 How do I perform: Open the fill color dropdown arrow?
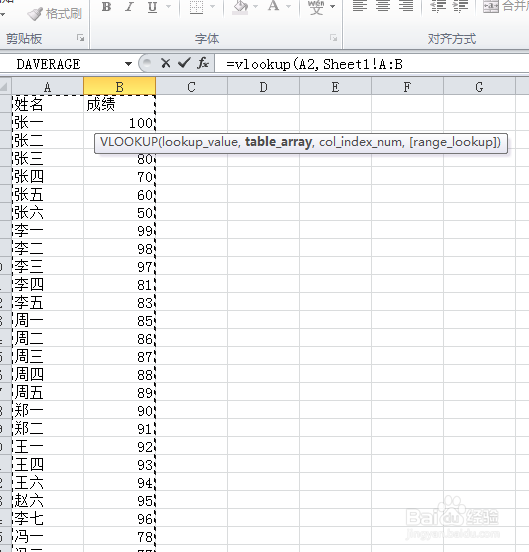[256, 7]
